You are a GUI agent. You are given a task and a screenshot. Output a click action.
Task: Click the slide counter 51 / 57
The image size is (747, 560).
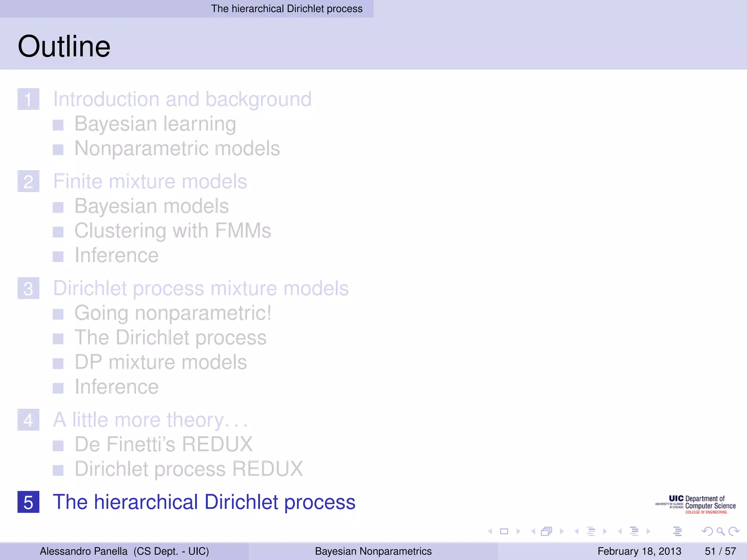tap(720, 551)
